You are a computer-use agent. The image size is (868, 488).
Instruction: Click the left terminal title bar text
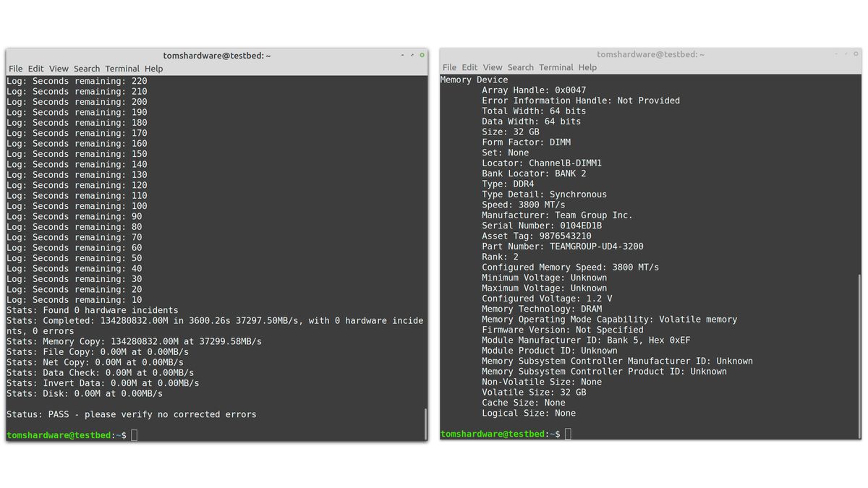point(217,56)
